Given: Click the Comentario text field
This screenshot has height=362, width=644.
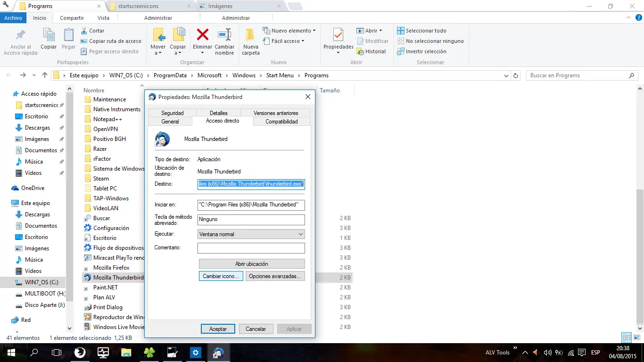Looking at the screenshot, I should (251, 248).
